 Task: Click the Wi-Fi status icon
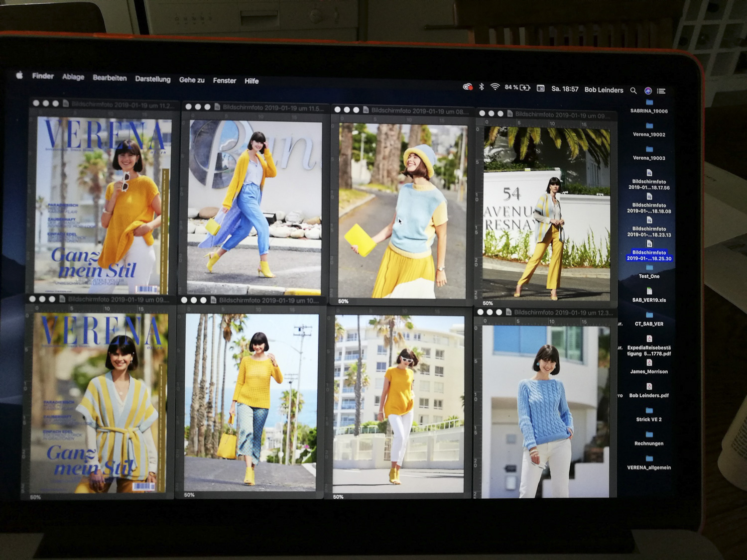pos(495,87)
